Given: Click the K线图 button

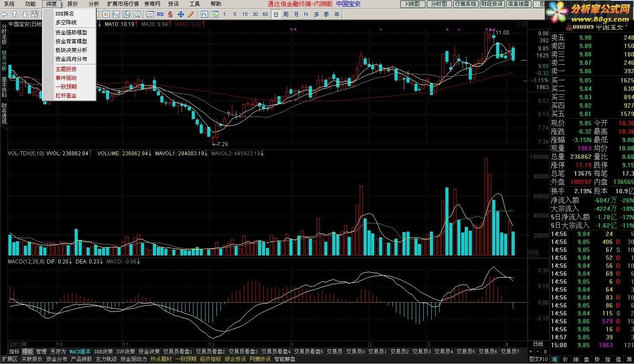Looking at the screenshot, I should [x=413, y=4].
